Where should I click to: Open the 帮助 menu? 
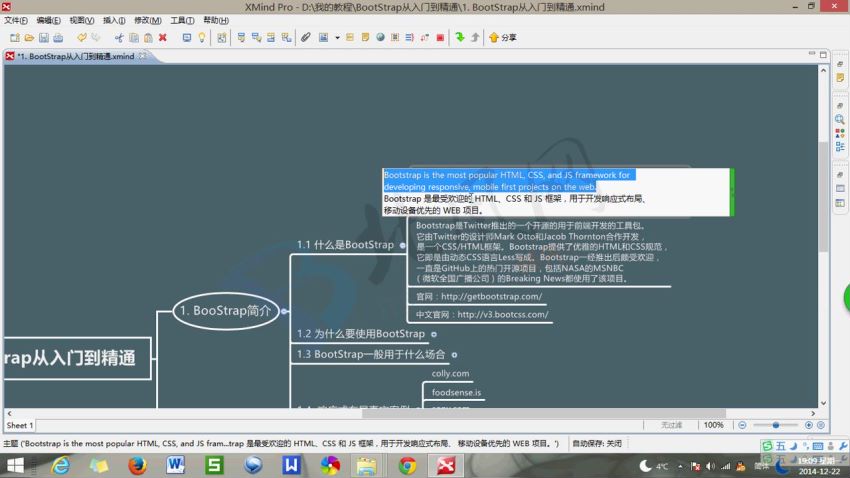pyautogui.click(x=216, y=20)
